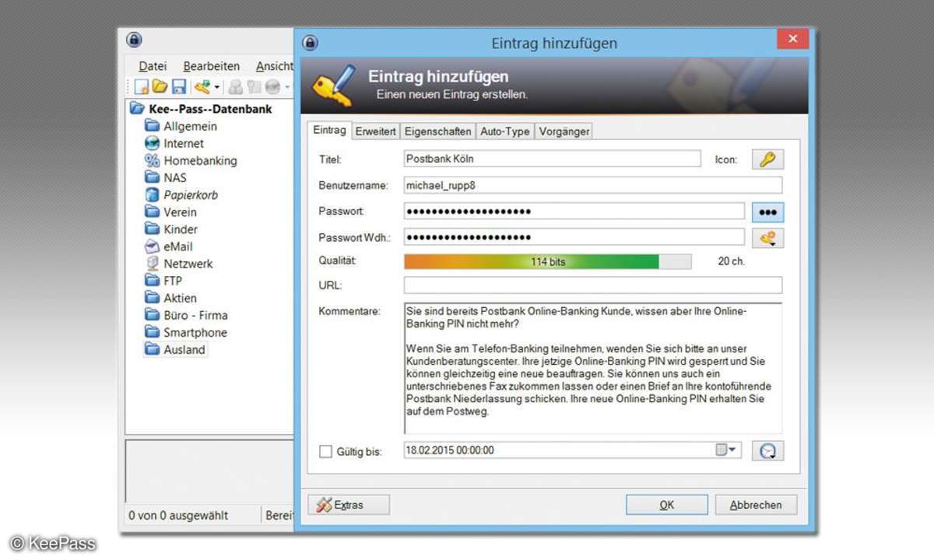Select the Smartphone group
This screenshot has width=934, height=560.
[x=186, y=332]
